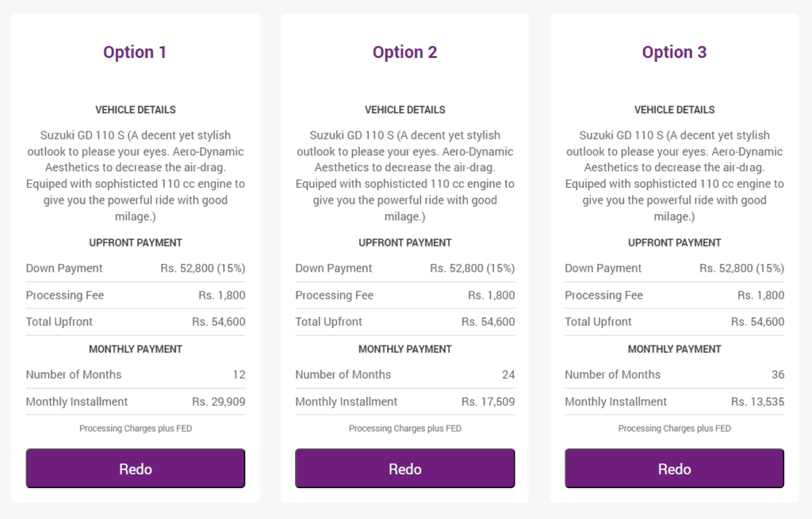The height and width of the screenshot is (519, 812).
Task: Click the Redo button under Option 2
Action: tap(405, 468)
